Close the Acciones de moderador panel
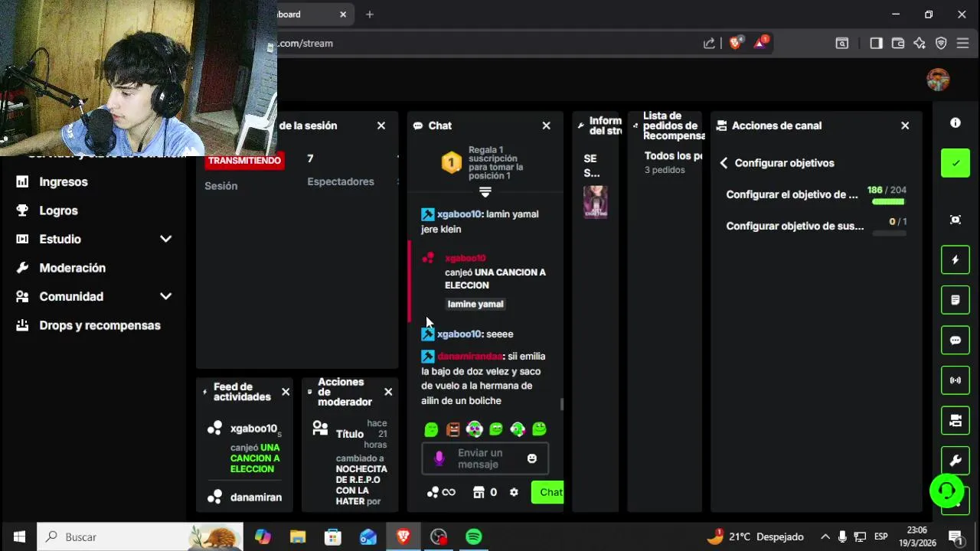This screenshot has width=980, height=551. pyautogui.click(x=388, y=392)
